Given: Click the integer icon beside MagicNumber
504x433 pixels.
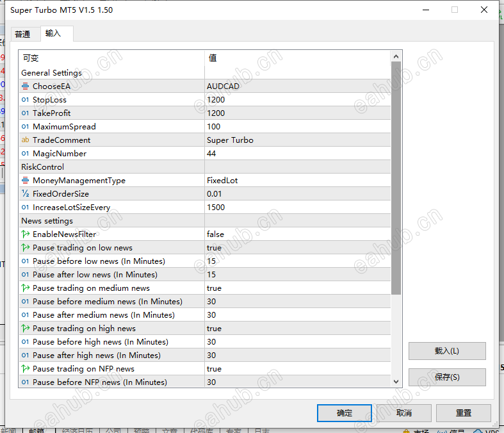Looking at the screenshot, I should tap(25, 154).
